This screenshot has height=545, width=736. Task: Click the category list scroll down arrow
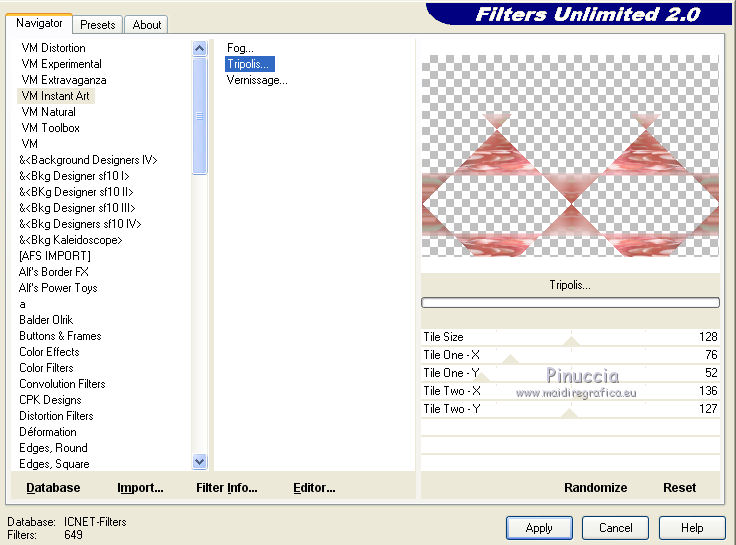point(199,462)
